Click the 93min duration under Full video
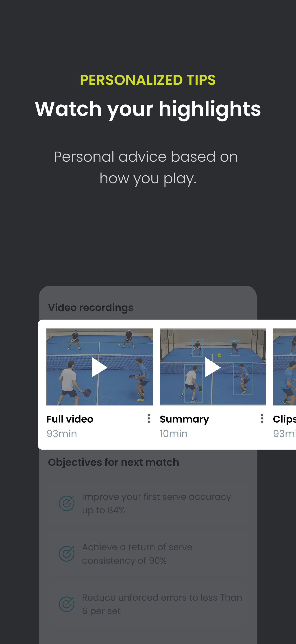The image size is (296, 644). click(62, 434)
